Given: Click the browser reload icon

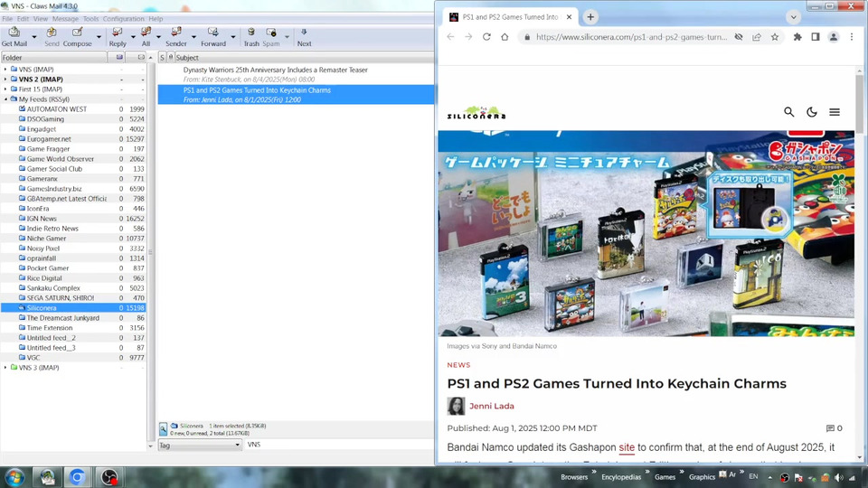Looking at the screenshot, I should click(486, 37).
